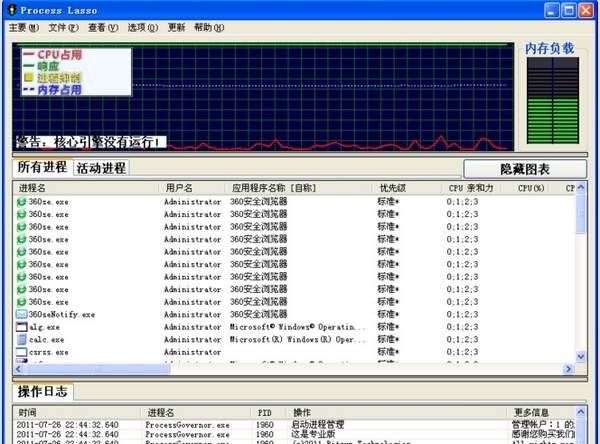Viewport: 600px width, 444px height.
Task: Select the 360seNotify.exe process icon
Action: coord(21,314)
